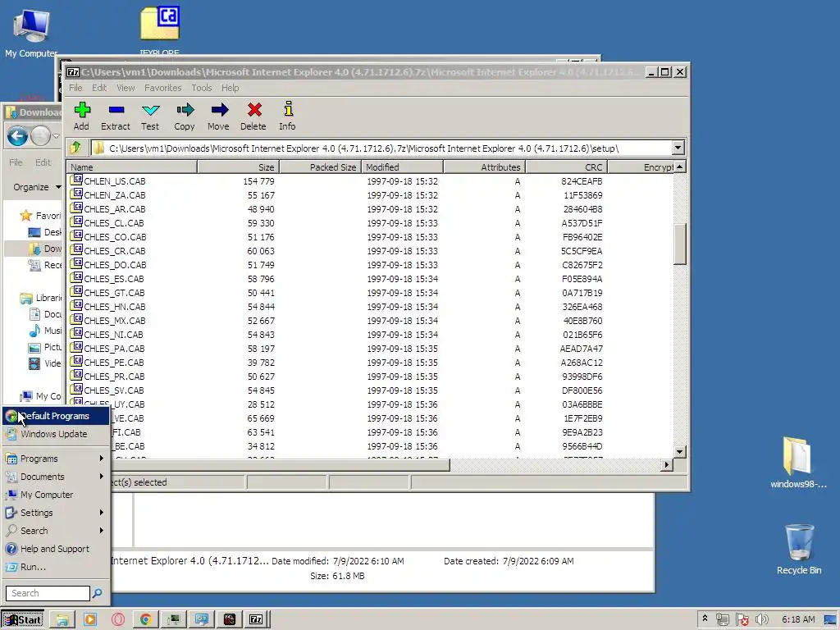Open Help and Support from Start menu

click(56, 549)
